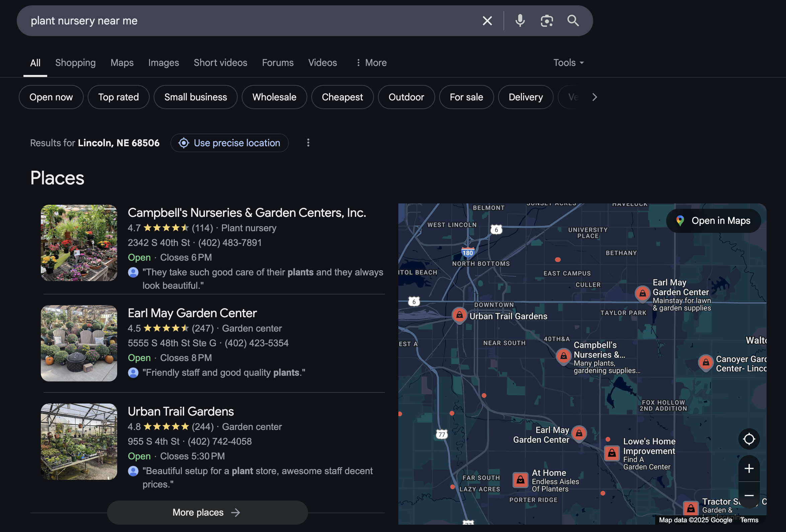The height and width of the screenshot is (532, 786).
Task: Clear the search query with the X icon
Action: tap(487, 21)
